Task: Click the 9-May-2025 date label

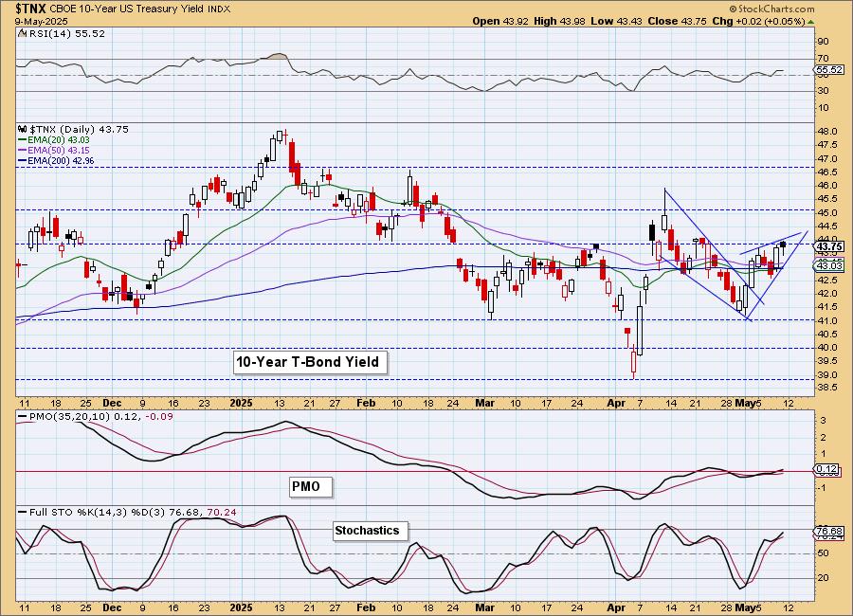Action: (x=42, y=21)
